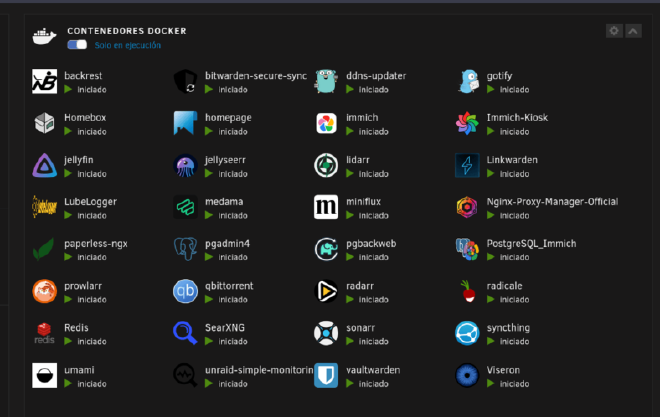This screenshot has height=417, width=660.
Task: Click the 'vaultwarden' container name
Action: click(x=373, y=370)
